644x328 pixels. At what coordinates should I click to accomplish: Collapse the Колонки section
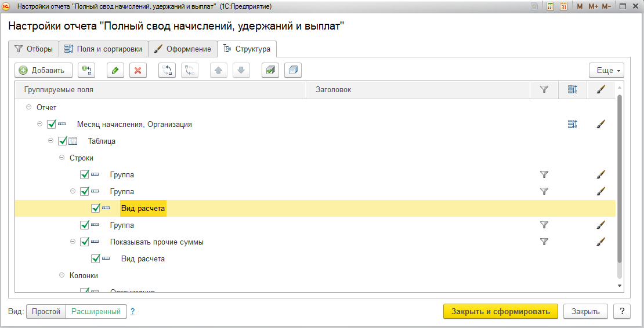coord(62,275)
